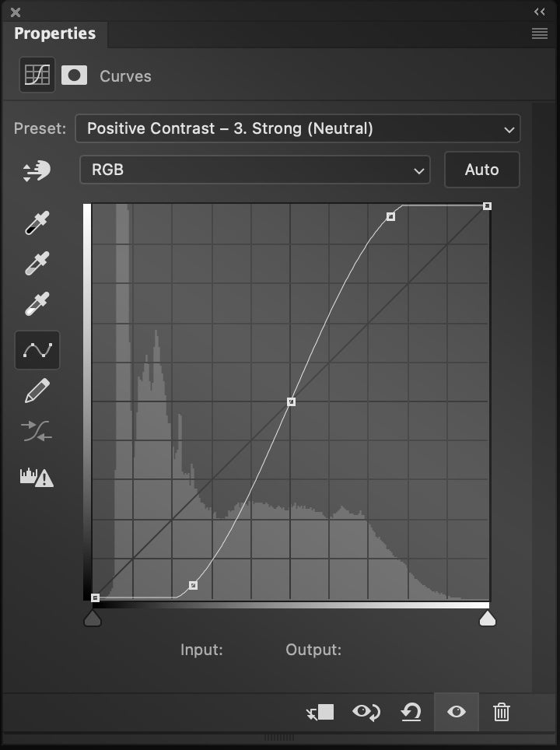Select the black point eyedropper
560x750 pixels.
point(37,223)
